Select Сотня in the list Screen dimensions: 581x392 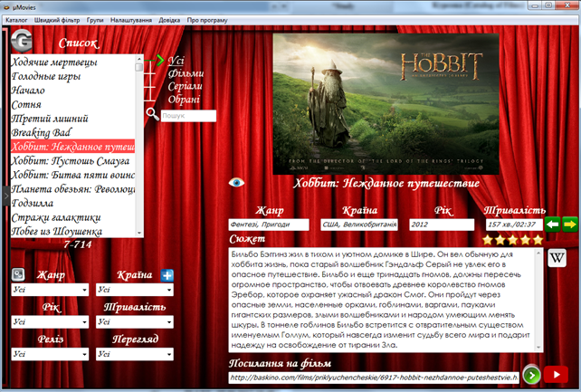72,104
